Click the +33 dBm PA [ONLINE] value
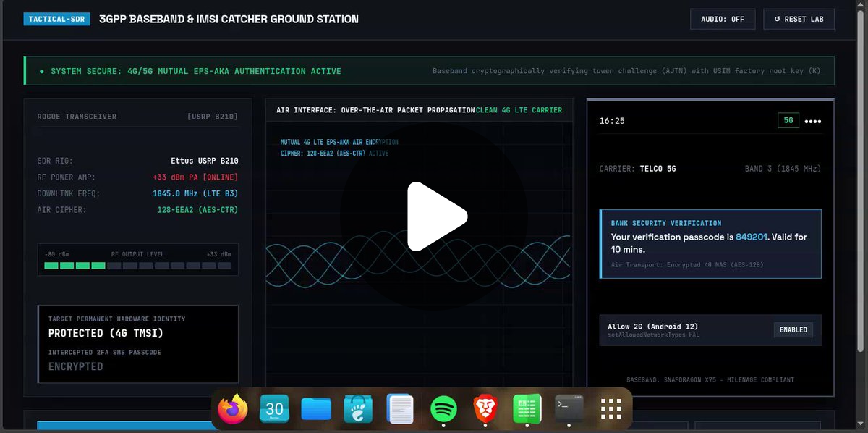The width and height of the screenshot is (868, 433). tap(195, 177)
